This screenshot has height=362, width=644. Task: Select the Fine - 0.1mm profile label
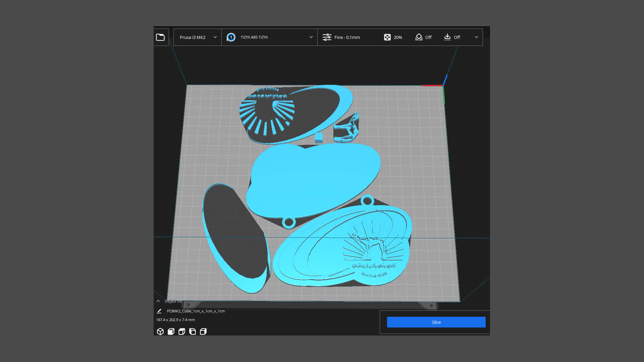[347, 37]
